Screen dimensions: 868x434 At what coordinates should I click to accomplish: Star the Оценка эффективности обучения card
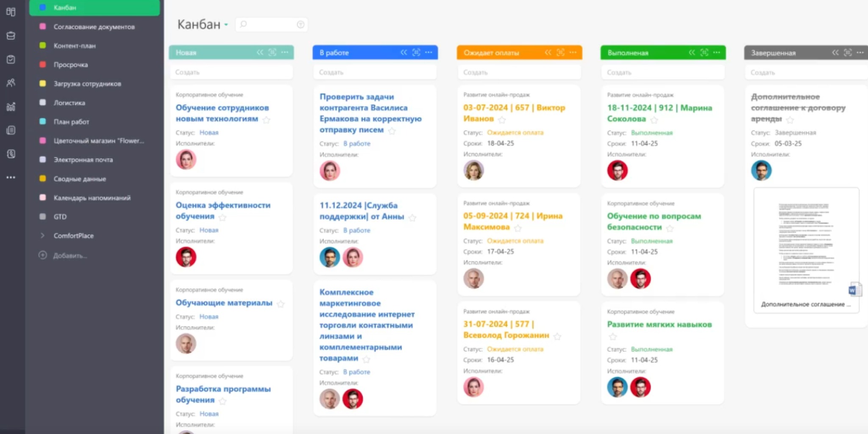223,217
